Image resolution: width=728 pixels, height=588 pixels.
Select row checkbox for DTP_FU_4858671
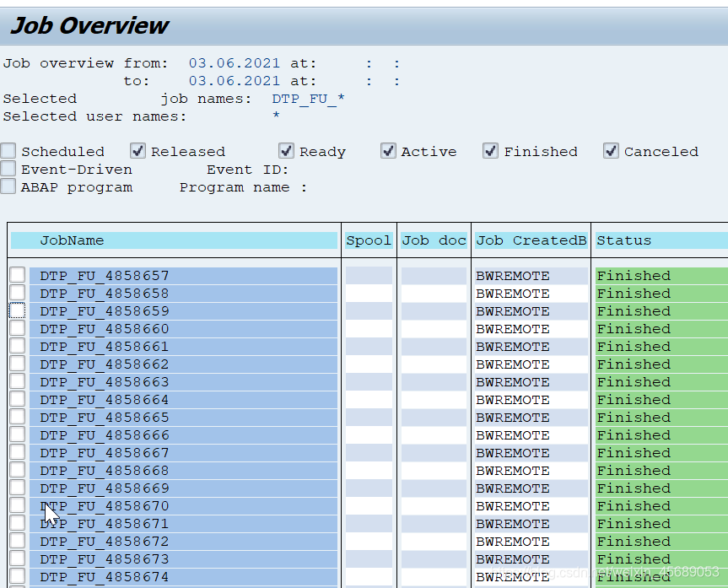click(x=17, y=523)
